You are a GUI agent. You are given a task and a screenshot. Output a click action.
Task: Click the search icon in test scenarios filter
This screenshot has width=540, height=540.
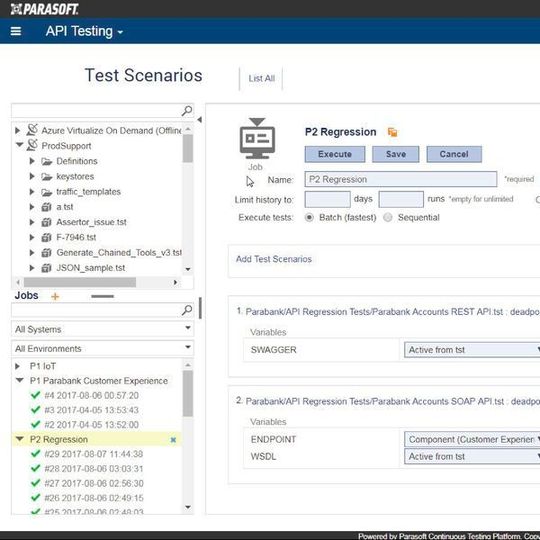(187, 111)
